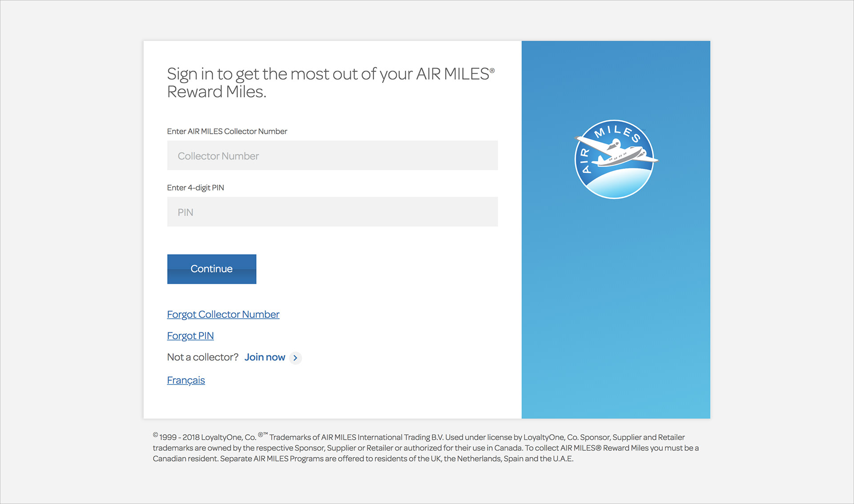This screenshot has height=504, width=854.
Task: Open the Forgot Collector Number link
Action: [x=223, y=314]
